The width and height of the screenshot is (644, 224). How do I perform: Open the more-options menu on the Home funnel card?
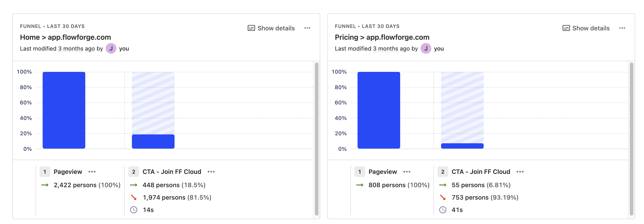coord(308,28)
